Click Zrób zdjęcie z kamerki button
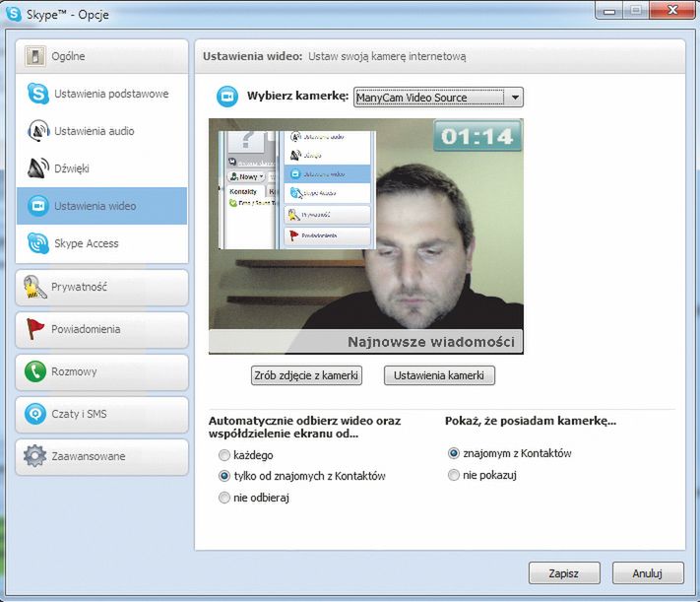Image resolution: width=700 pixels, height=602 pixels. point(306,375)
